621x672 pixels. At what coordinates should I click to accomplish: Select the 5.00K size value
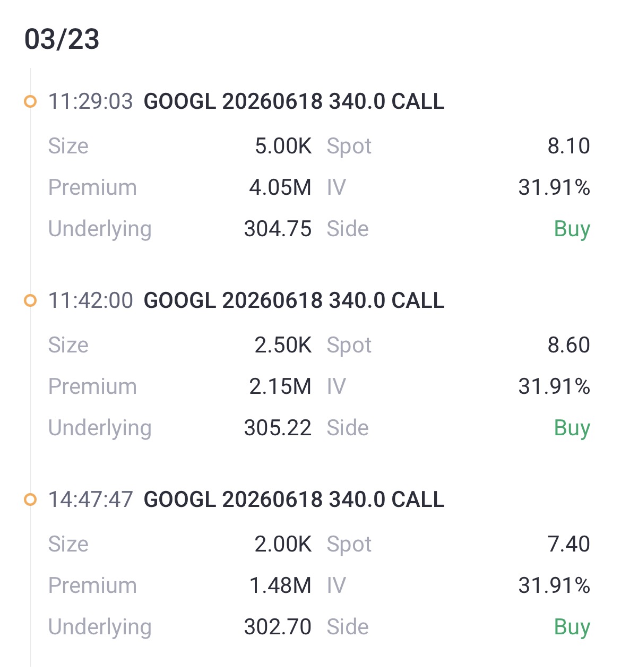[283, 146]
